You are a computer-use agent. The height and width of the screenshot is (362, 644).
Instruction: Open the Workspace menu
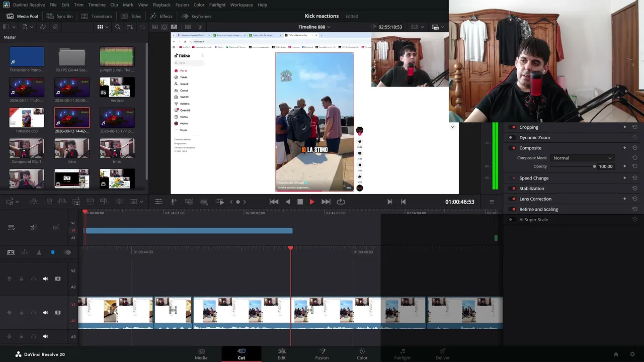pos(242,5)
